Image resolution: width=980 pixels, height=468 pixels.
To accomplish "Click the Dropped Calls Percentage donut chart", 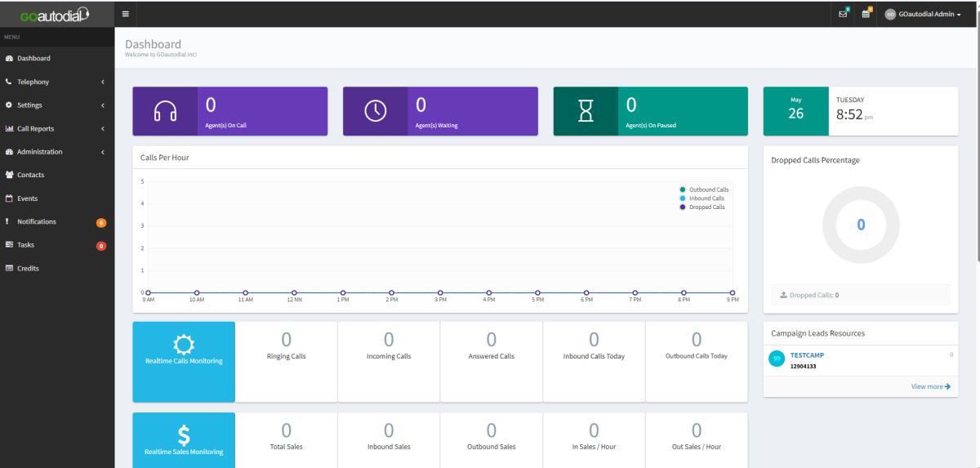I will 861,225.
